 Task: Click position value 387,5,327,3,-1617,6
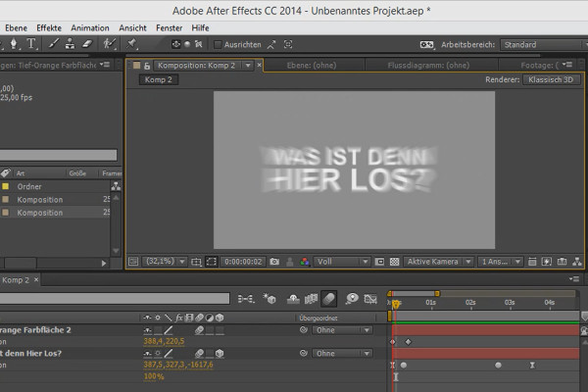coord(178,365)
